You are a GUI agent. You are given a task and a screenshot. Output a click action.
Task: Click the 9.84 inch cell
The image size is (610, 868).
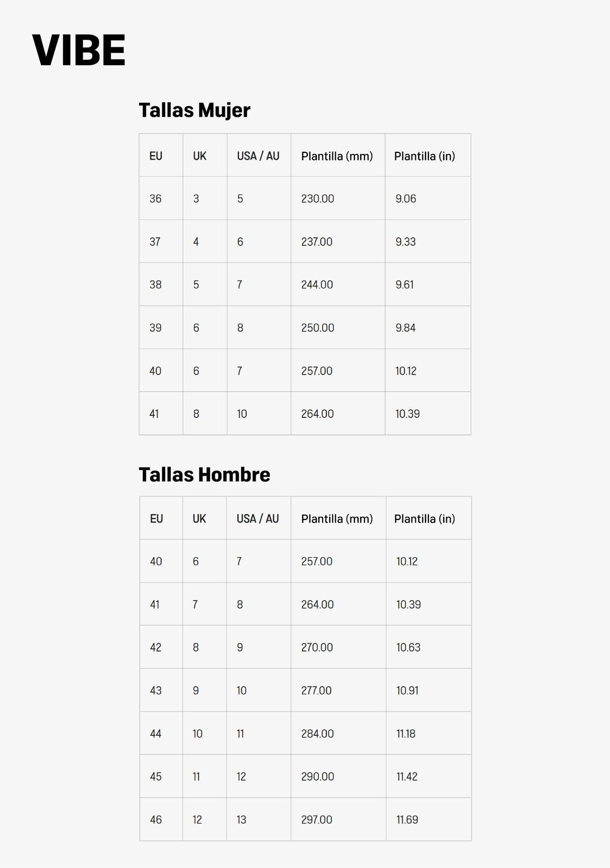click(405, 328)
